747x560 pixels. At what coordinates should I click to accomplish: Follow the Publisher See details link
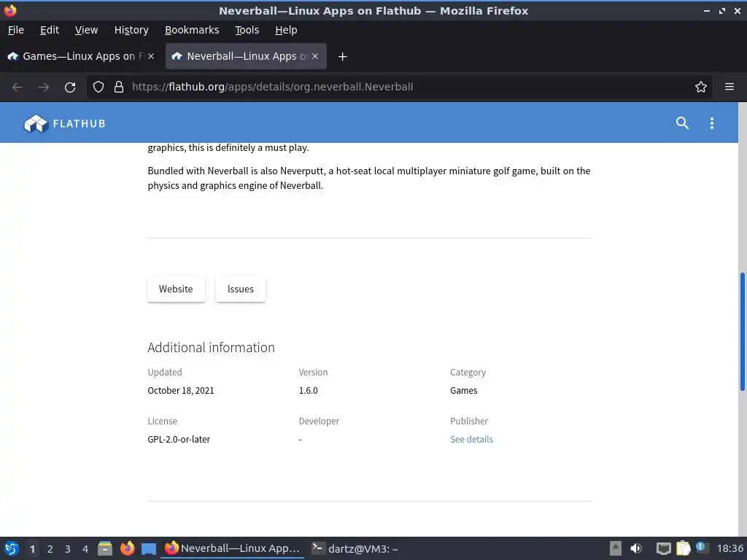coord(471,439)
